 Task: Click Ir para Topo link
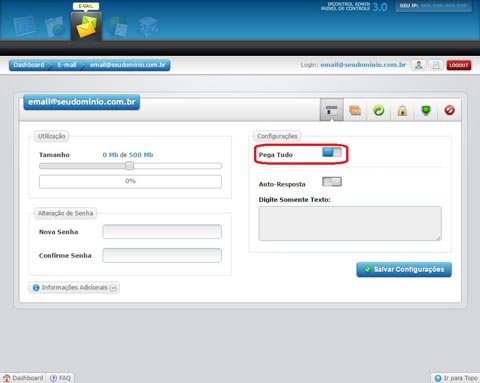pos(457,378)
